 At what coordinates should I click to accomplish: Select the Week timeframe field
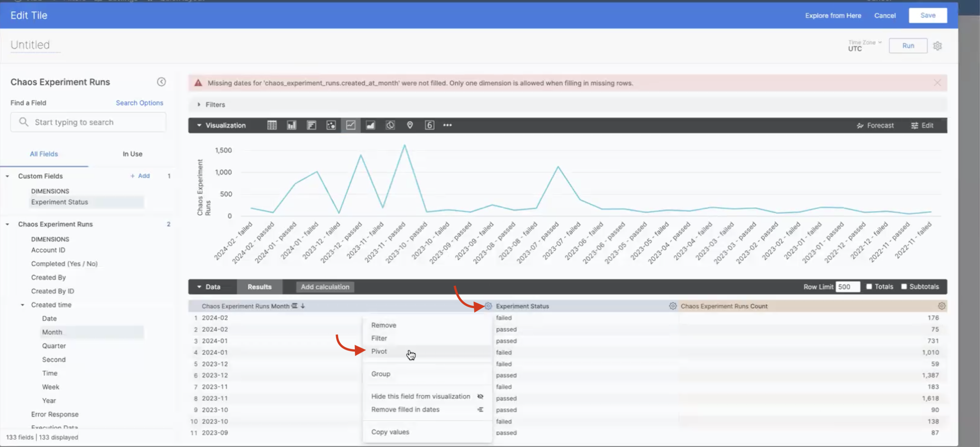51,387
